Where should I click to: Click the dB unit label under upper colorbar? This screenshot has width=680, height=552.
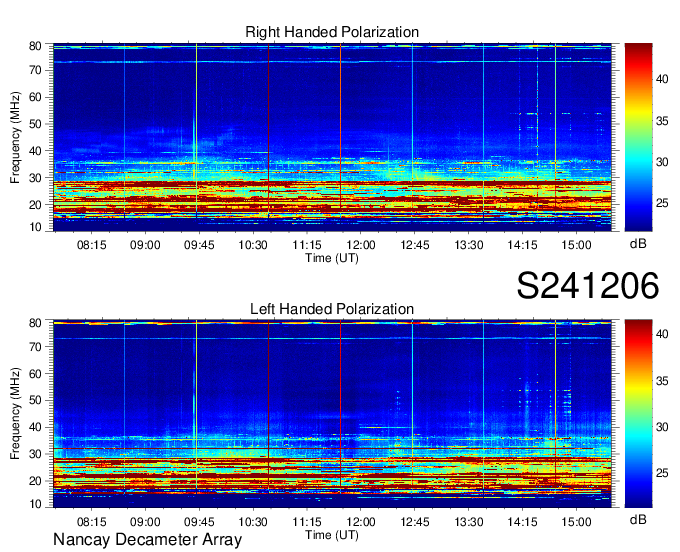click(x=638, y=244)
